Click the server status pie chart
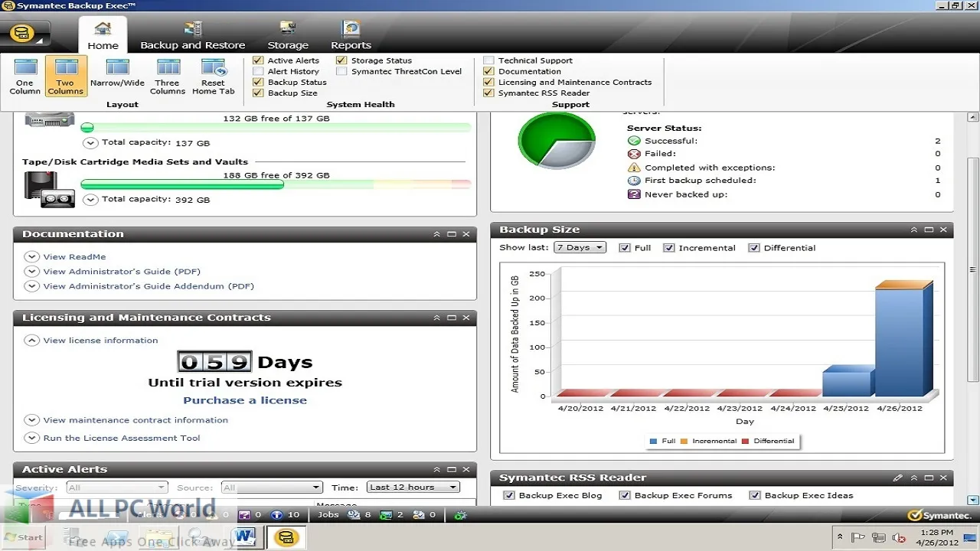 [557, 142]
